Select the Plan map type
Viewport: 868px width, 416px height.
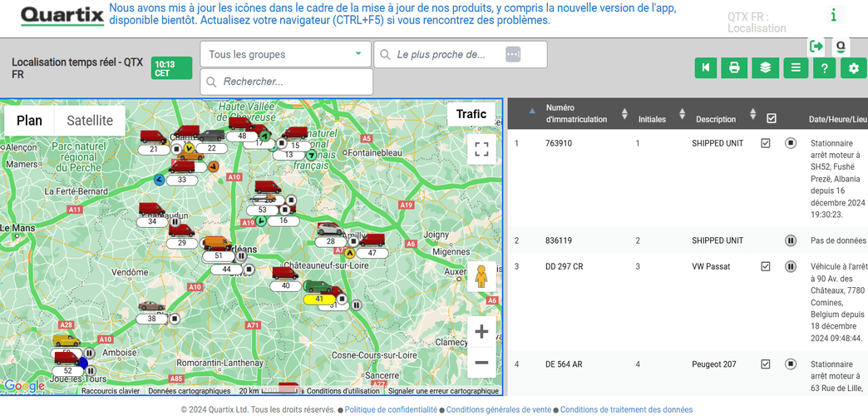(29, 121)
